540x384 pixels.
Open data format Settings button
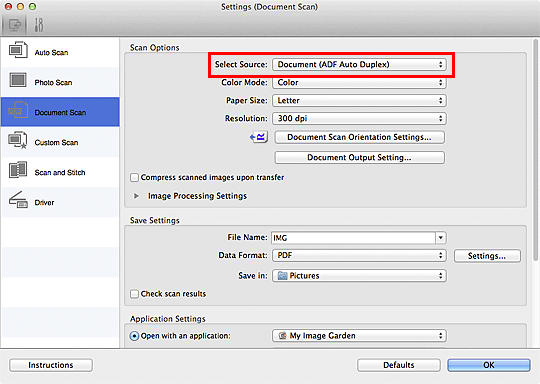tap(487, 256)
